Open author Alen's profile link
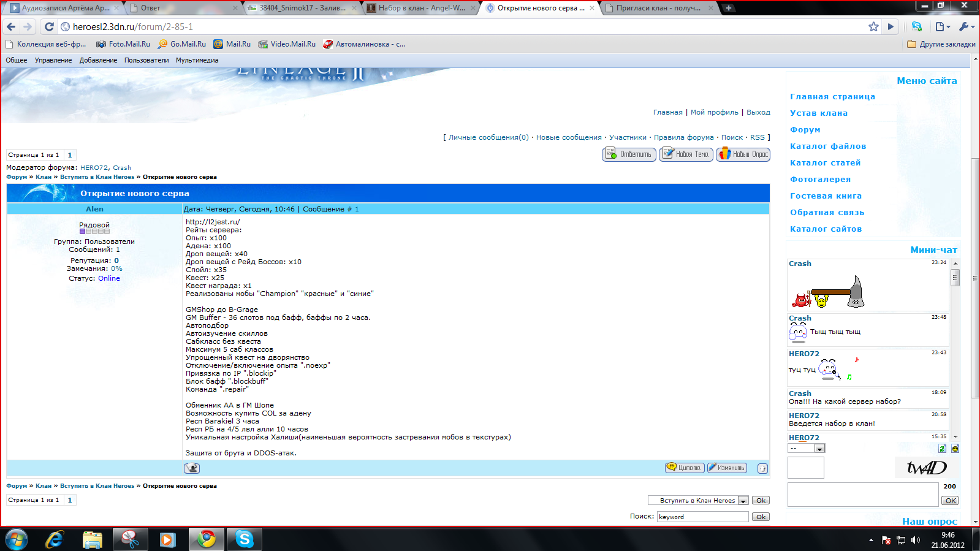The width and height of the screenshot is (980, 551). pyautogui.click(x=94, y=209)
